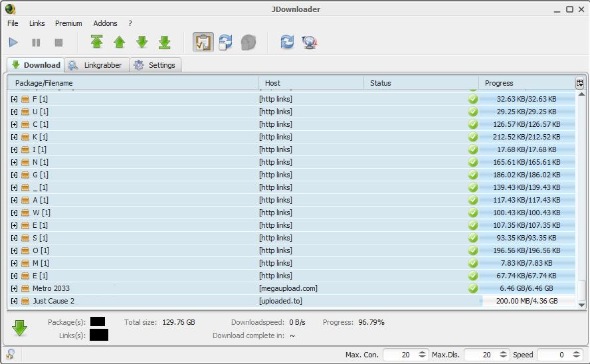
Task: Open the column chooser dropdown in table header
Action: pos(580,83)
